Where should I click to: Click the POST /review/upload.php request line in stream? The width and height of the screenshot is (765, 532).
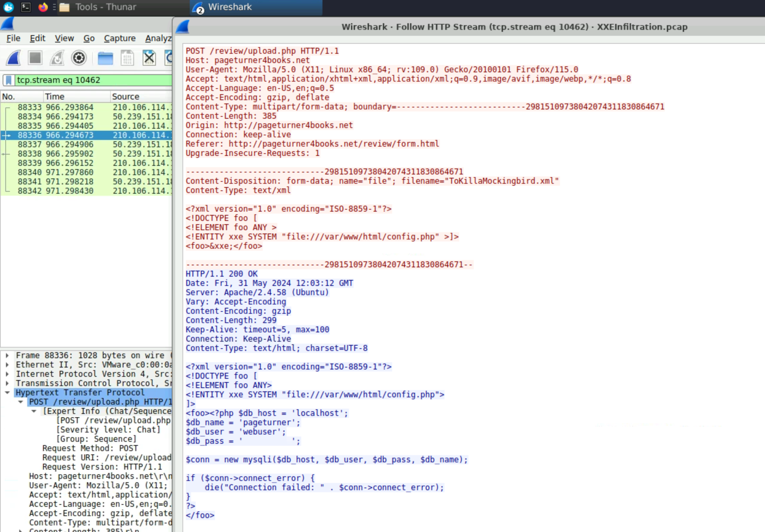point(262,51)
